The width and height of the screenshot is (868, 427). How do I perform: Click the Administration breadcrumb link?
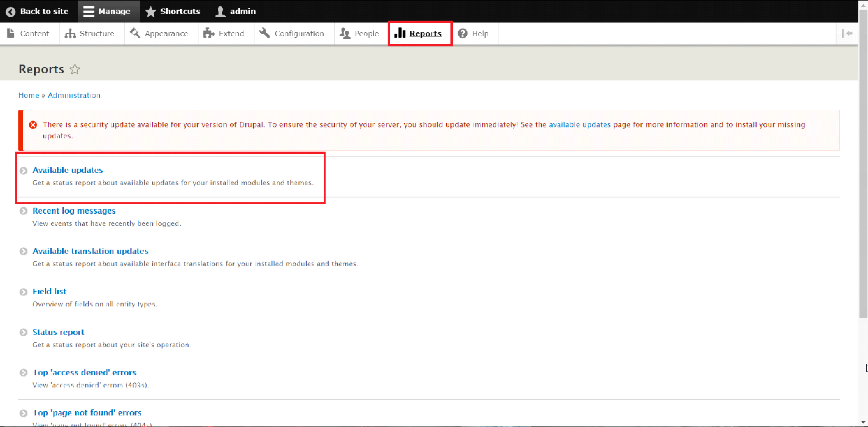click(74, 95)
